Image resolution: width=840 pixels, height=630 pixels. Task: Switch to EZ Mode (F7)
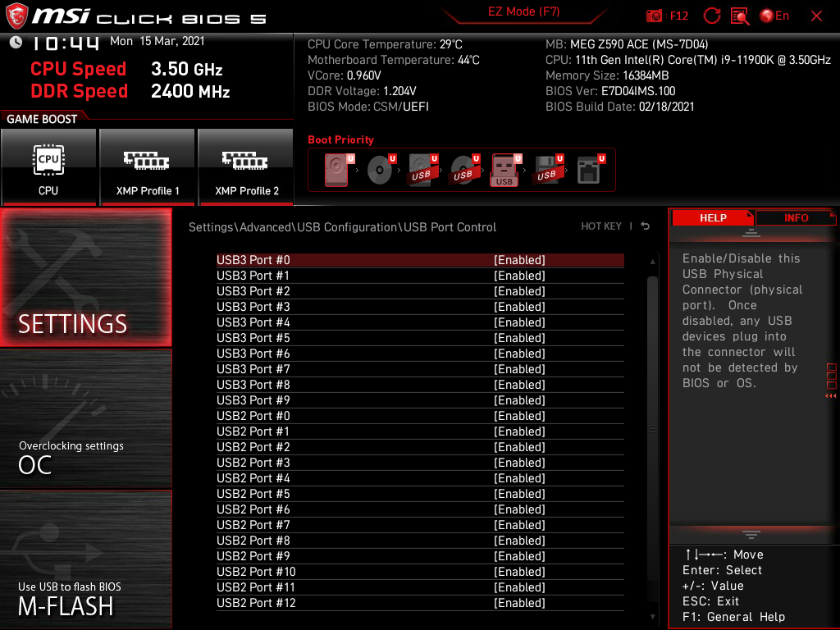pos(523,11)
